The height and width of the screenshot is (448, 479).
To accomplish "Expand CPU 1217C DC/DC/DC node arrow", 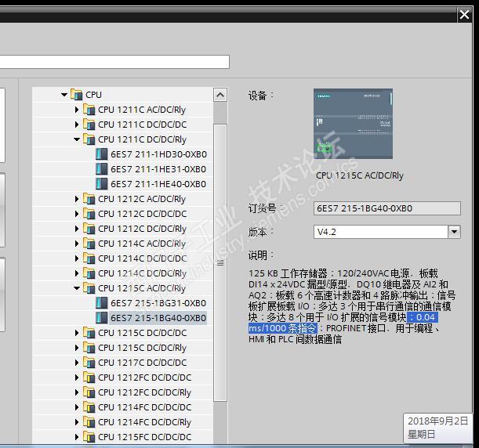I will 77,363.
